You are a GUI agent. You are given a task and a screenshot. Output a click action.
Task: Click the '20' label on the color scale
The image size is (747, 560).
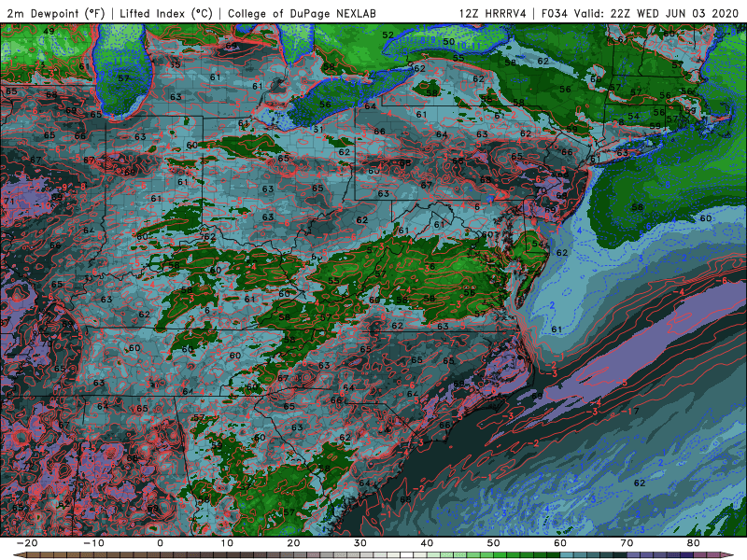[293, 543]
